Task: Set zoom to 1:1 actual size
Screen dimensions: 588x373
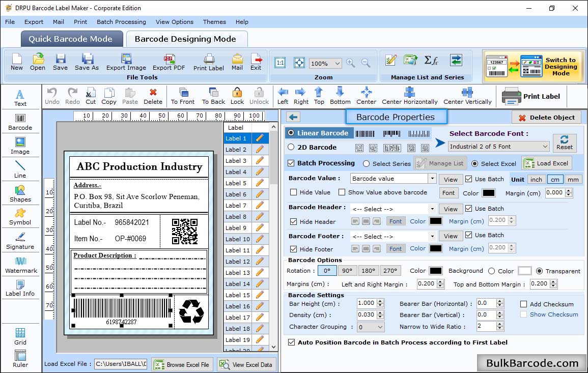Action: click(x=280, y=63)
